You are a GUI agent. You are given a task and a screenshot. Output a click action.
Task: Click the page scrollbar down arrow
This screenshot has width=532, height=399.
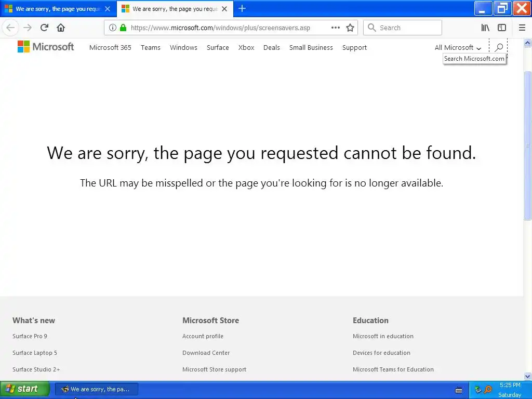point(527,376)
